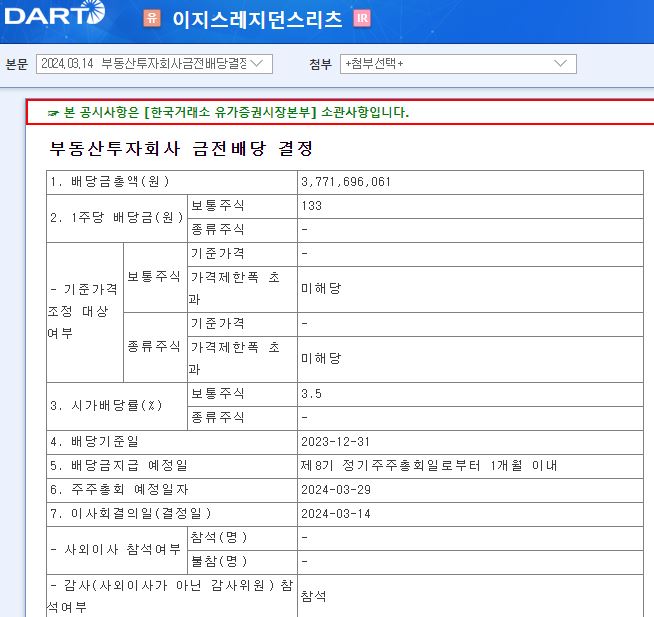Viewport: 654px width, 617px height.
Task: Open the 본문 document dropdown
Action: 154,64
